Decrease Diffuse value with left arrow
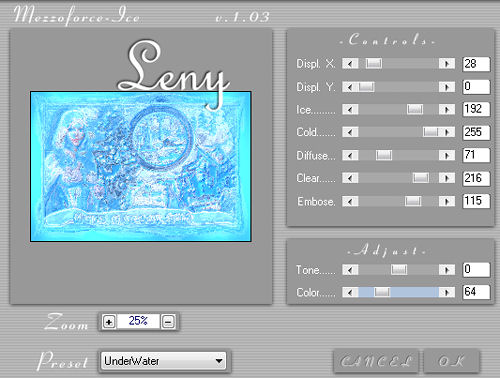The width and height of the screenshot is (500, 378). (350, 155)
